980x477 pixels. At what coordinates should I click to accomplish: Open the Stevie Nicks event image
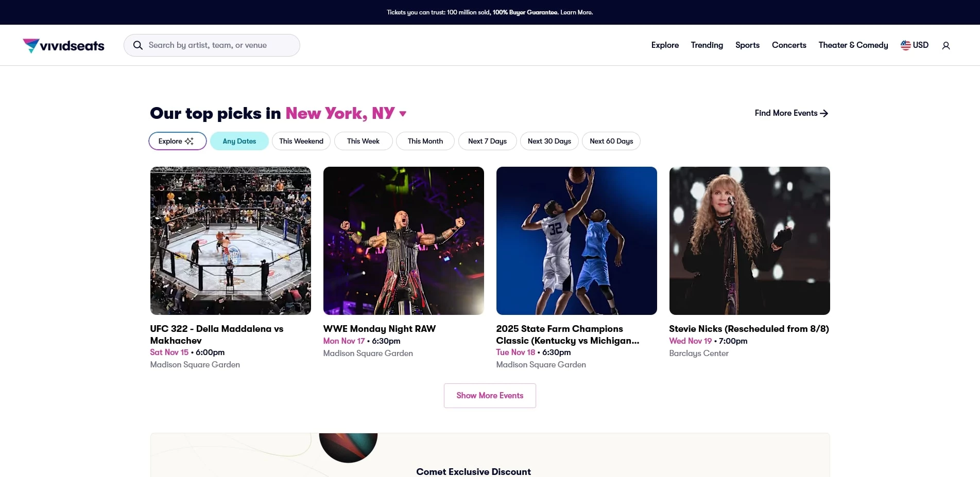pyautogui.click(x=749, y=240)
